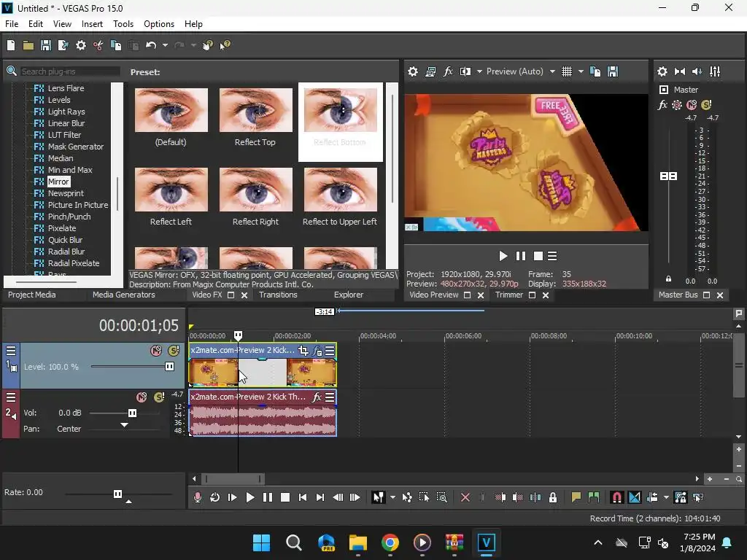The width and height of the screenshot is (747, 560).
Task: Copy preview snapshot to clipboard
Action: pos(595,71)
